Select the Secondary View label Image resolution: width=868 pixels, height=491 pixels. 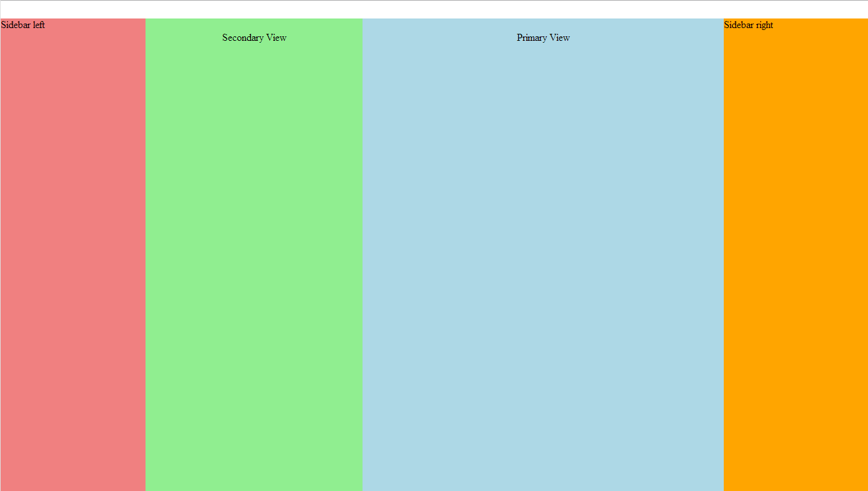(x=254, y=38)
